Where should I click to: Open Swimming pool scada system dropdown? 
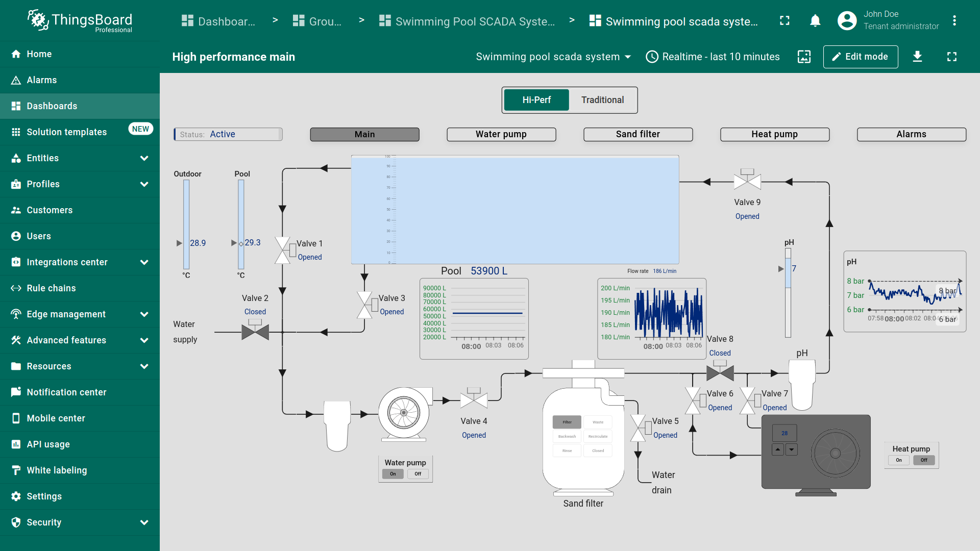coord(553,57)
